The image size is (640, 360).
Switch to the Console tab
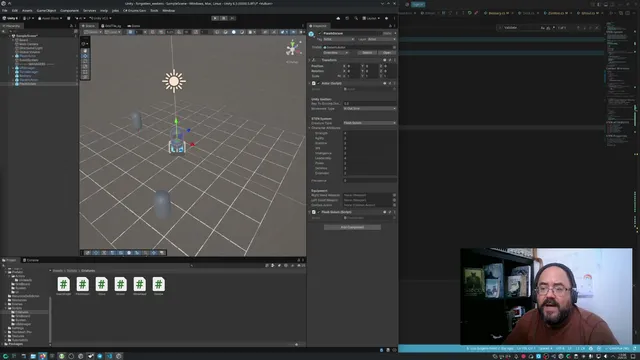pos(31,260)
